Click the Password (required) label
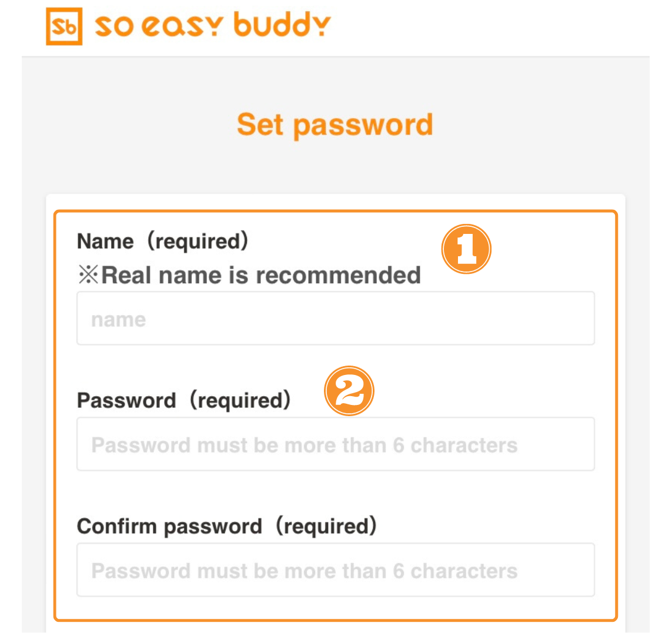The image size is (672, 633). 184,400
